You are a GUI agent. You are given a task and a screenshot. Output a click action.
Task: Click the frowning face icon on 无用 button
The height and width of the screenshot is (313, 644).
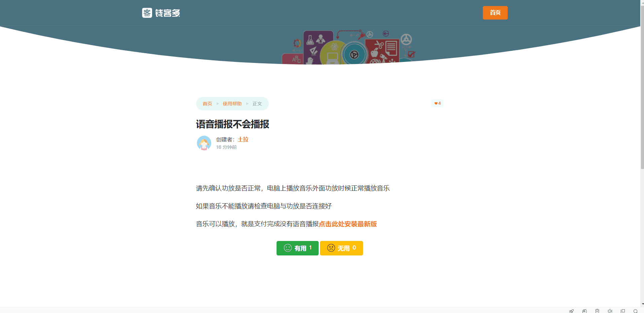331,248
